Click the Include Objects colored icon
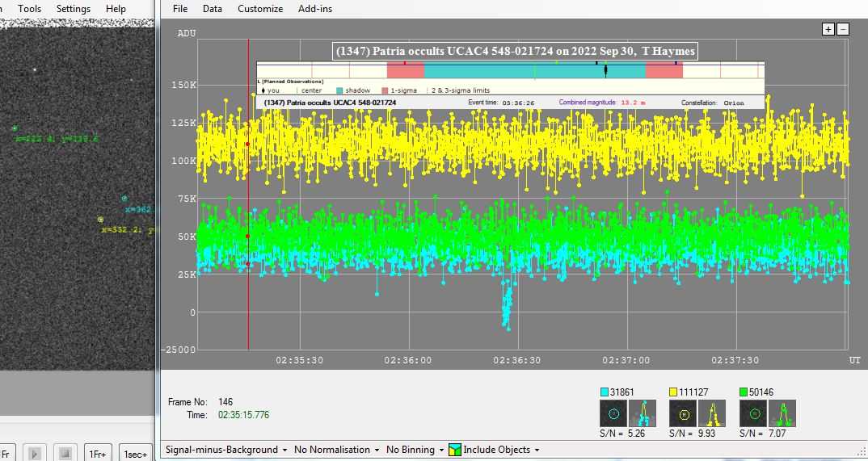The width and height of the screenshot is (868, 461). pyautogui.click(x=455, y=450)
